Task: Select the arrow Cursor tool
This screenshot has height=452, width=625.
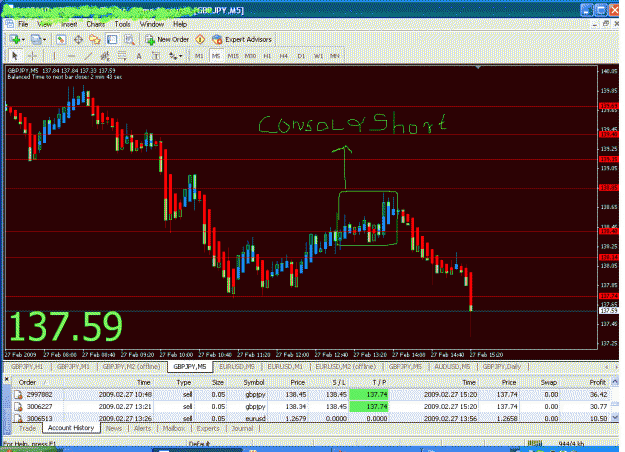Action: (x=15, y=56)
